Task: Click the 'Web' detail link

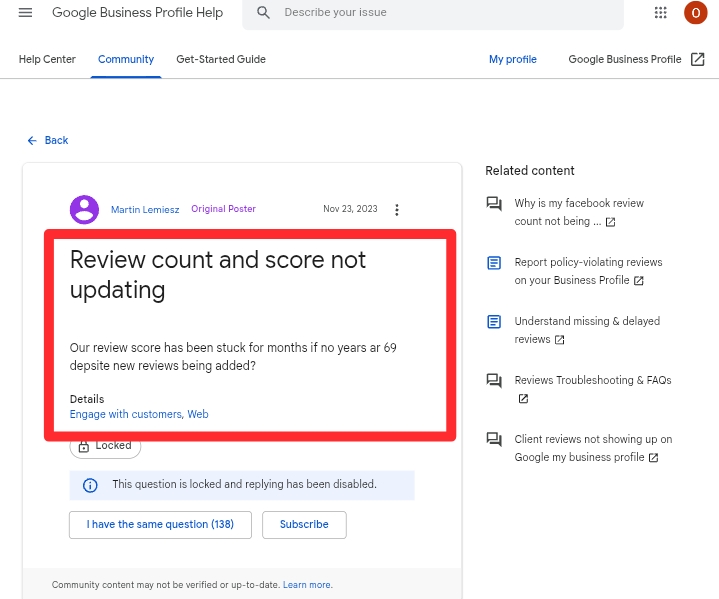Action: (198, 414)
